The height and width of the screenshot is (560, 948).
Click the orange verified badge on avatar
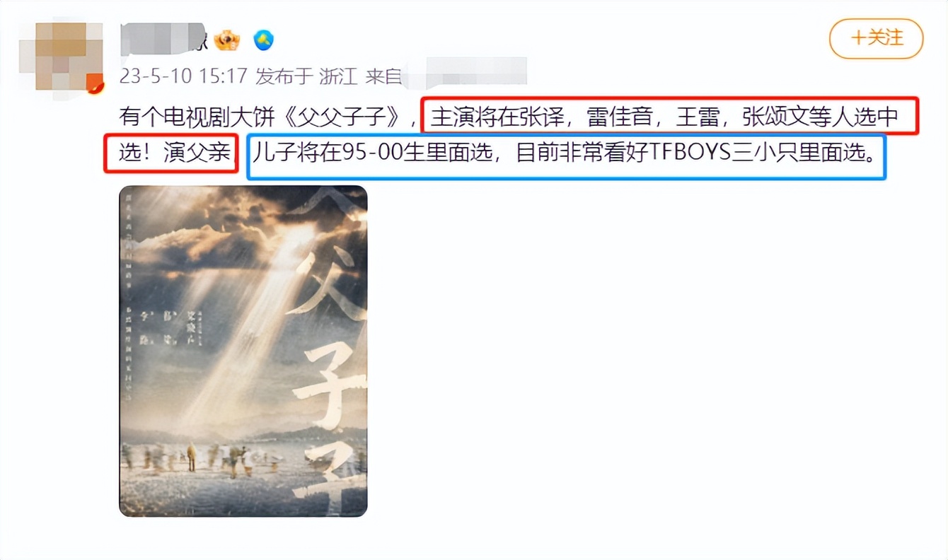click(x=95, y=88)
